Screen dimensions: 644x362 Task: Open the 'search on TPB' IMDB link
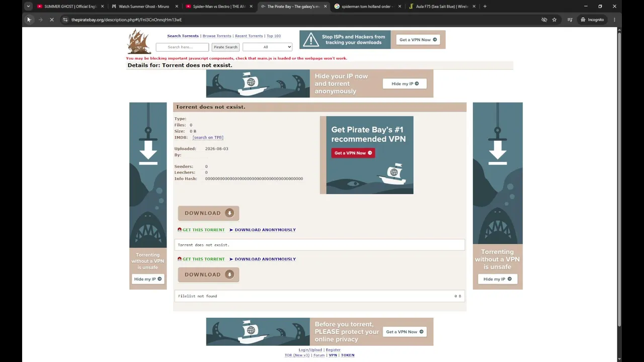(x=208, y=137)
